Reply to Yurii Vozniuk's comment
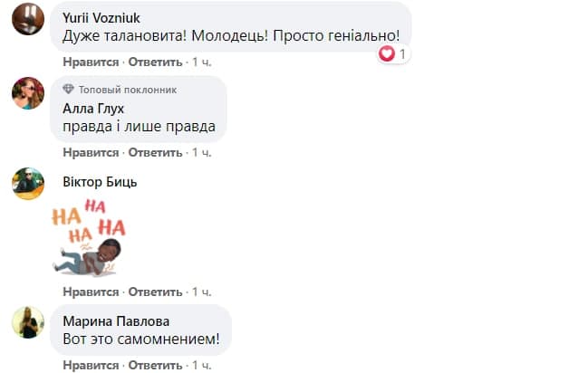Screen dimensions: 588x373 coord(155,62)
